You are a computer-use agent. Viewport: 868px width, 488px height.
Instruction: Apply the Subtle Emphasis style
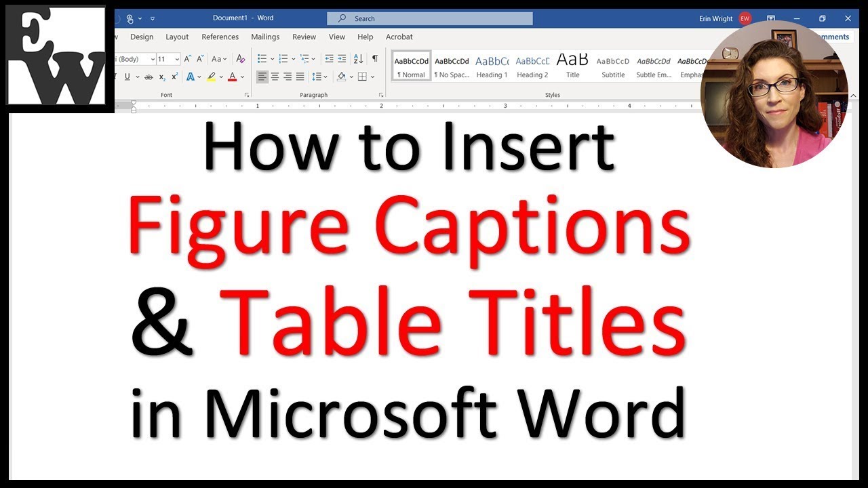(x=654, y=66)
